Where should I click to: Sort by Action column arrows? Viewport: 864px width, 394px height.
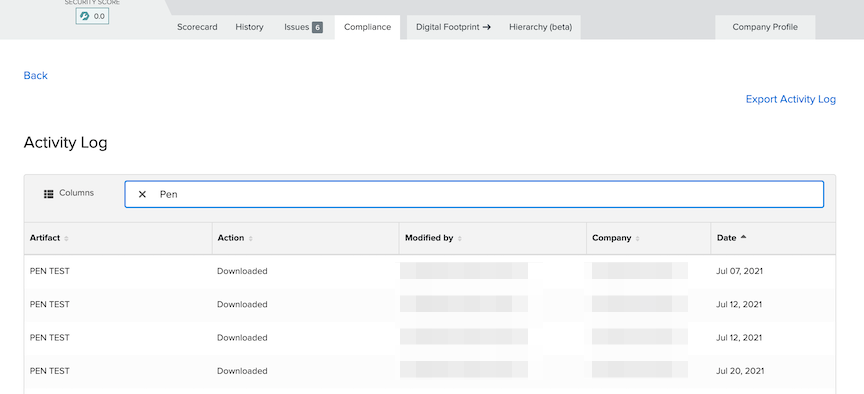pyautogui.click(x=251, y=239)
